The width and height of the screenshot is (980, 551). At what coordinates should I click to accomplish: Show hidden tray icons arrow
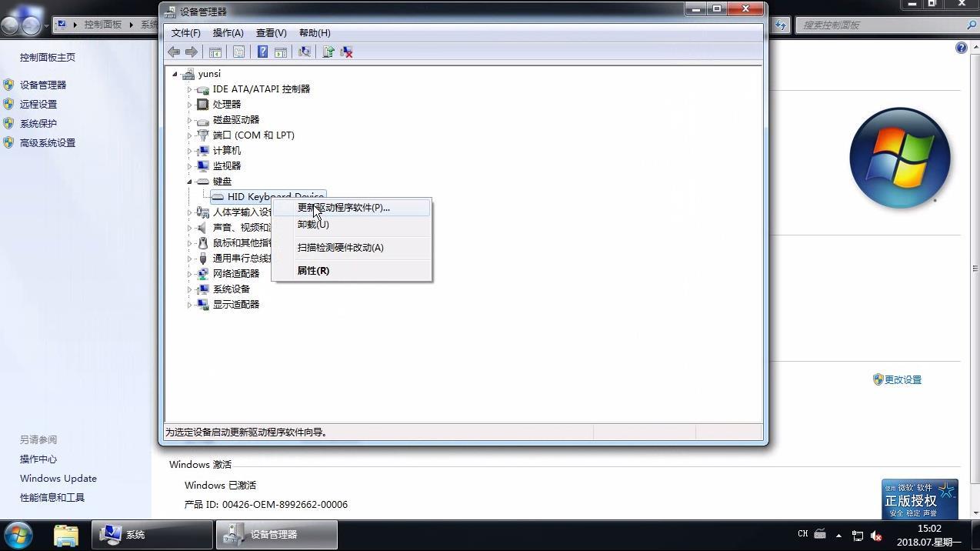point(838,535)
